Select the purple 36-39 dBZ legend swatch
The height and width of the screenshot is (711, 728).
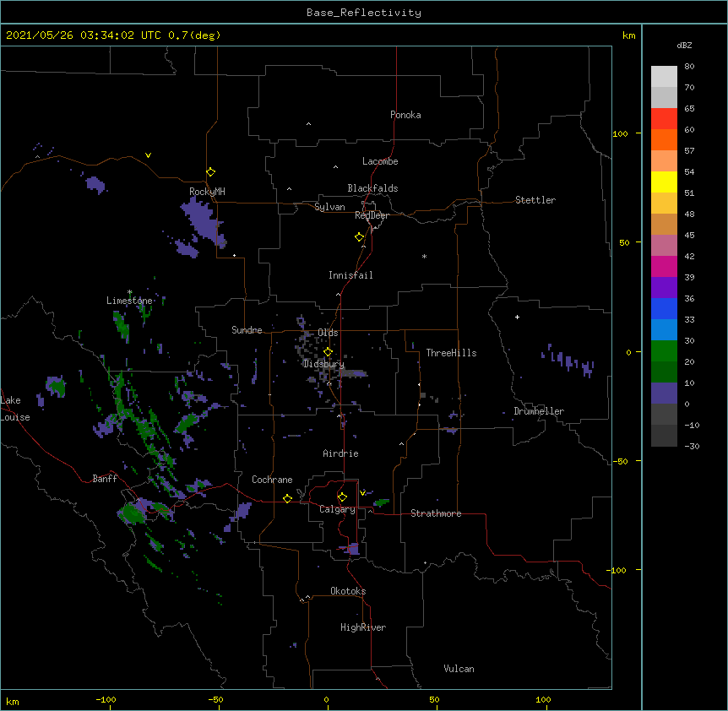tap(664, 288)
